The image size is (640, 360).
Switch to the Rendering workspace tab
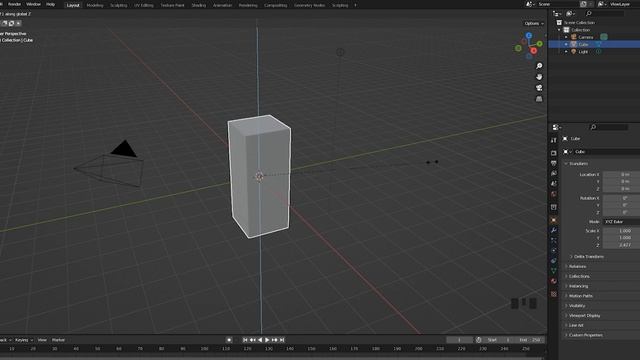click(x=248, y=5)
